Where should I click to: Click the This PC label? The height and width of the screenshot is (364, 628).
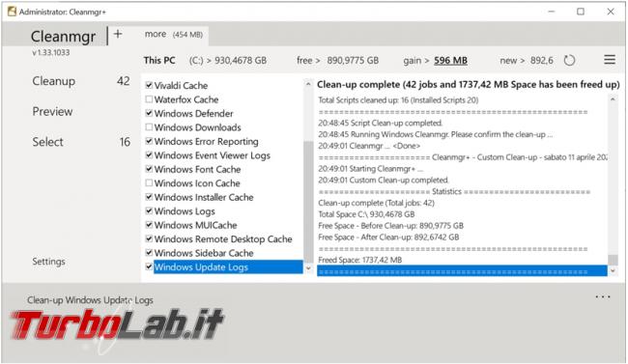[x=159, y=61]
